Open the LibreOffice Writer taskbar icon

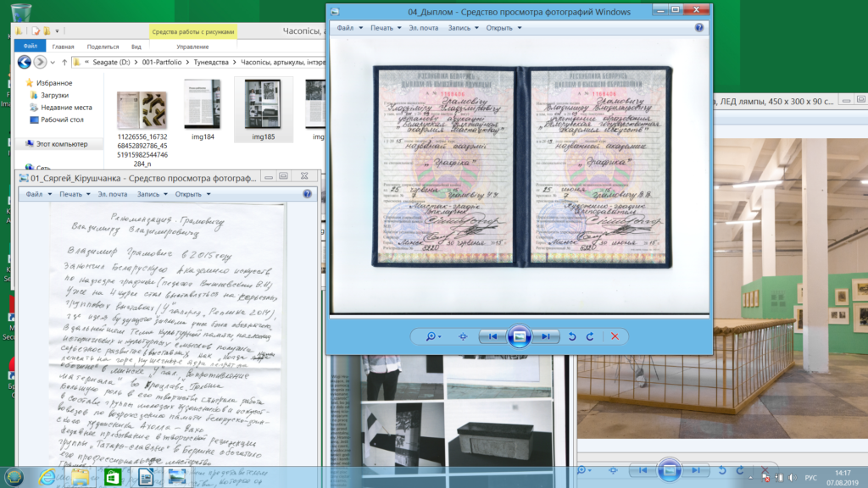coord(146,476)
